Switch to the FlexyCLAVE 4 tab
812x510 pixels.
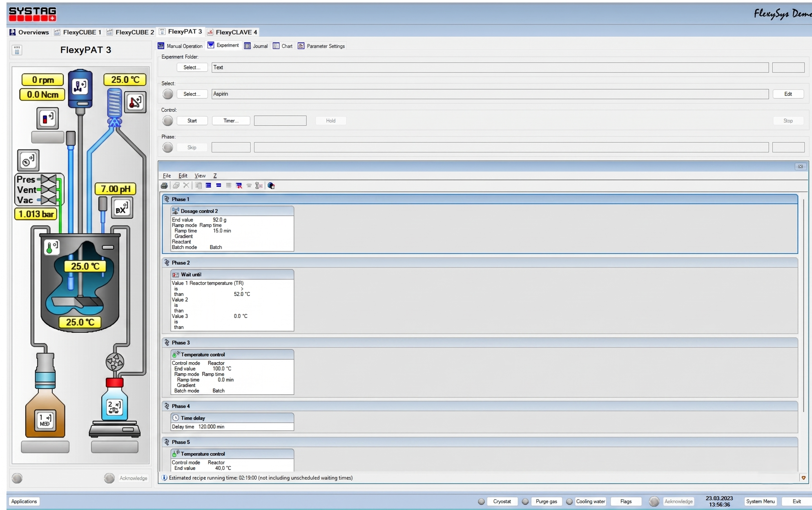click(232, 32)
